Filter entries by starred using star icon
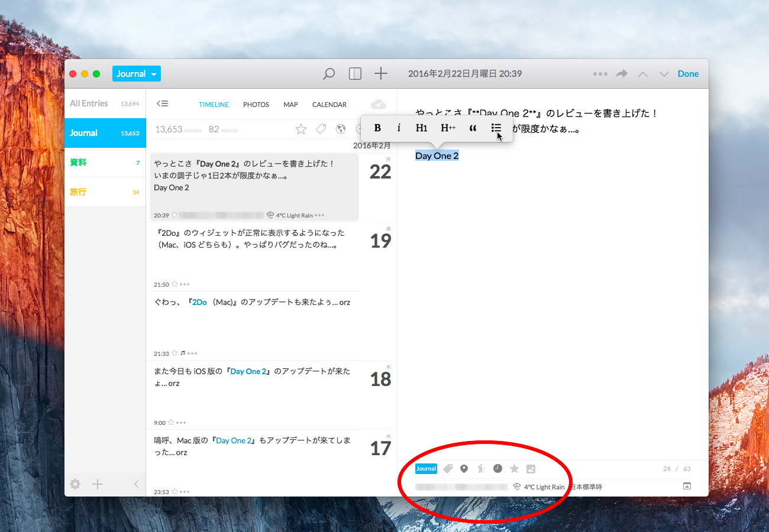 click(301, 129)
